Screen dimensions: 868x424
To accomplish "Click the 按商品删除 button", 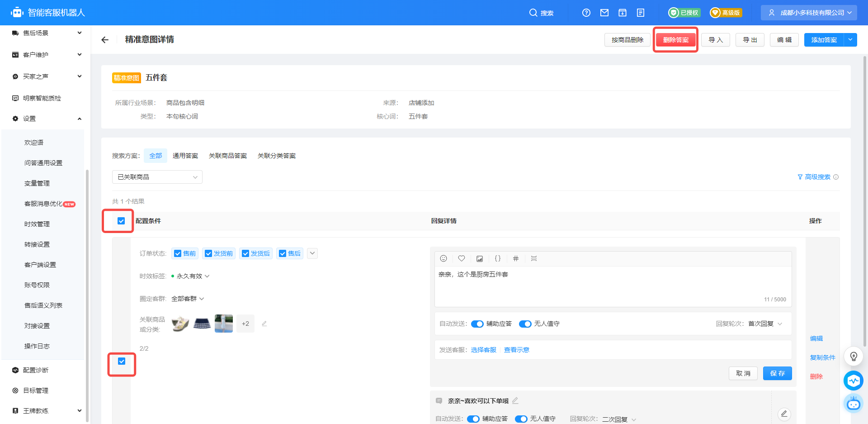I will coord(627,40).
